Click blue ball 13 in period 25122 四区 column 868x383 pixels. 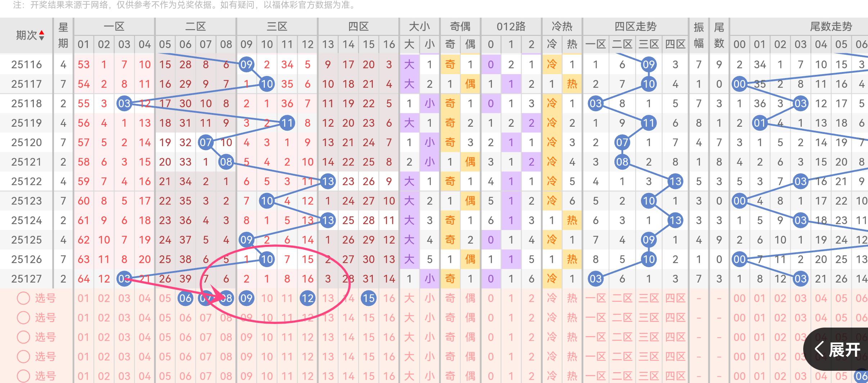point(328,181)
